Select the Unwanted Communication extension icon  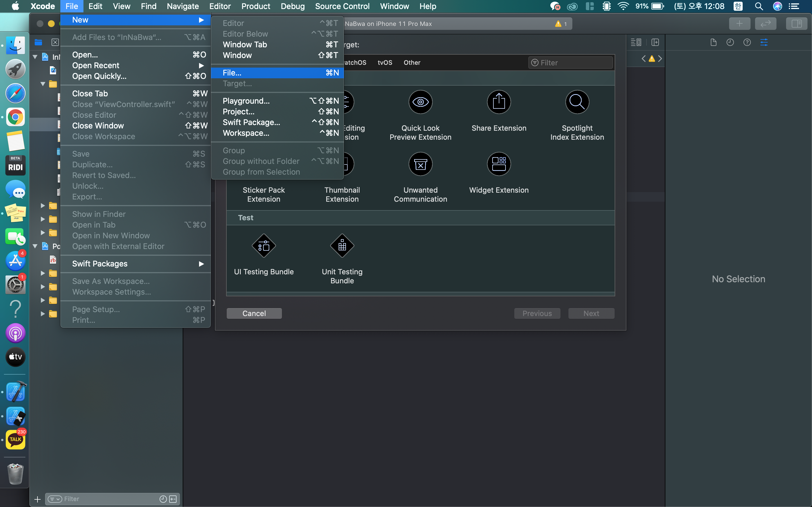tap(420, 164)
